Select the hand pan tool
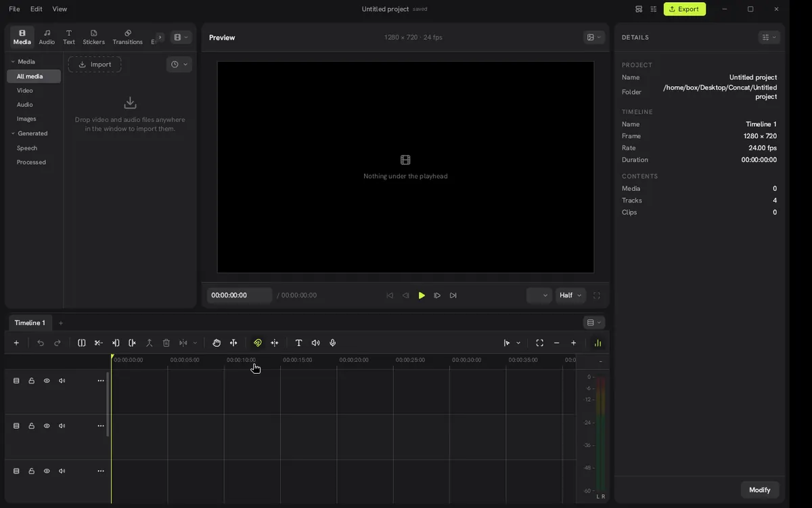 (x=217, y=343)
